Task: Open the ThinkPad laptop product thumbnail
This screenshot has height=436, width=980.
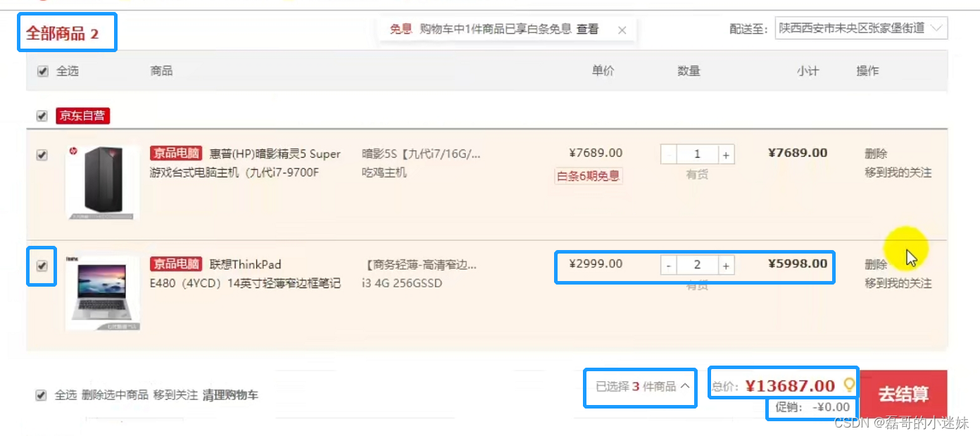Action: (102, 293)
